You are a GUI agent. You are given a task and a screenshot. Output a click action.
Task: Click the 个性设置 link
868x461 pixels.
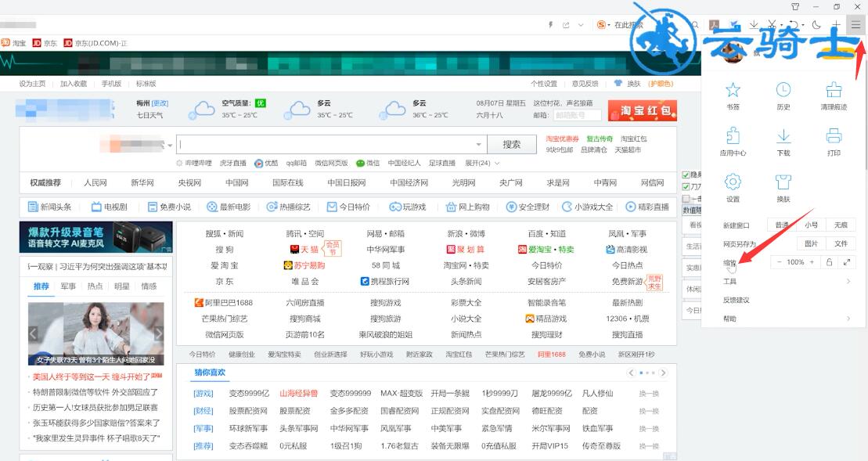[x=544, y=84]
